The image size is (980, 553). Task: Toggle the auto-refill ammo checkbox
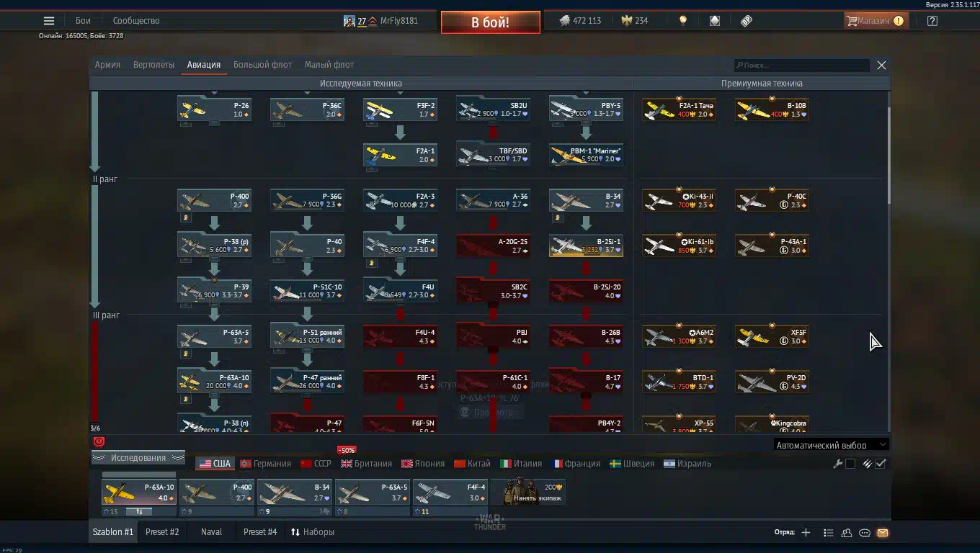pos(881,464)
